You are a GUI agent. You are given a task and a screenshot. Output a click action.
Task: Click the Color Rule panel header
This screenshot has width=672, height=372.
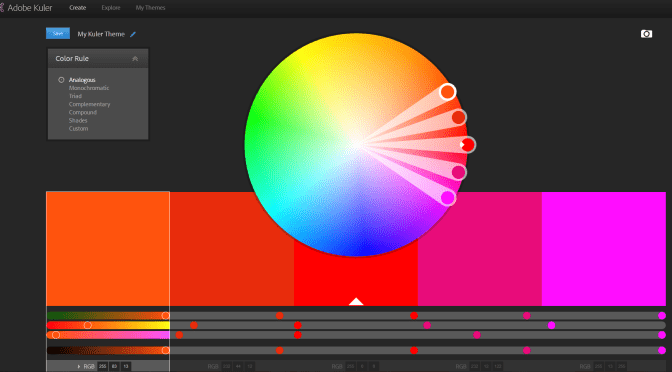[98, 58]
